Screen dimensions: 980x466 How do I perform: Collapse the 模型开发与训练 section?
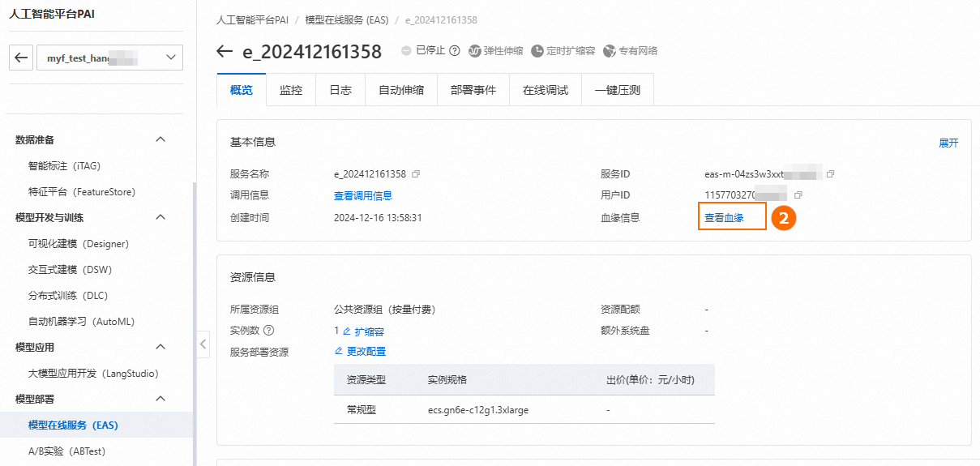160,217
